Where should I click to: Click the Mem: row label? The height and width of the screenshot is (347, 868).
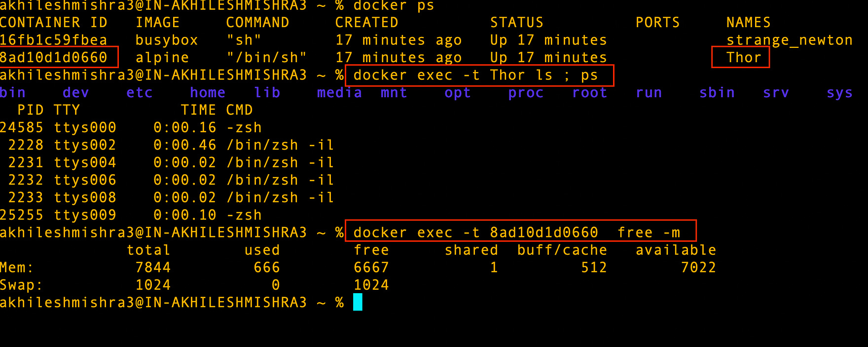[17, 268]
